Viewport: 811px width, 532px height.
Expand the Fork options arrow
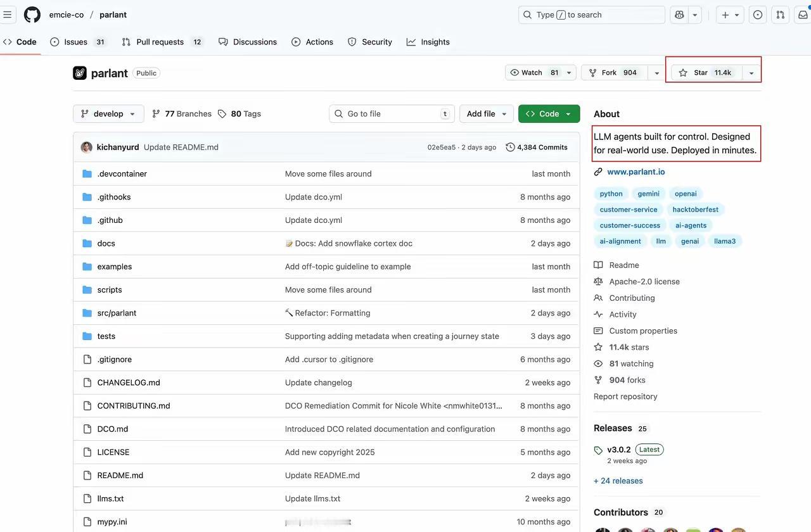pyautogui.click(x=657, y=73)
